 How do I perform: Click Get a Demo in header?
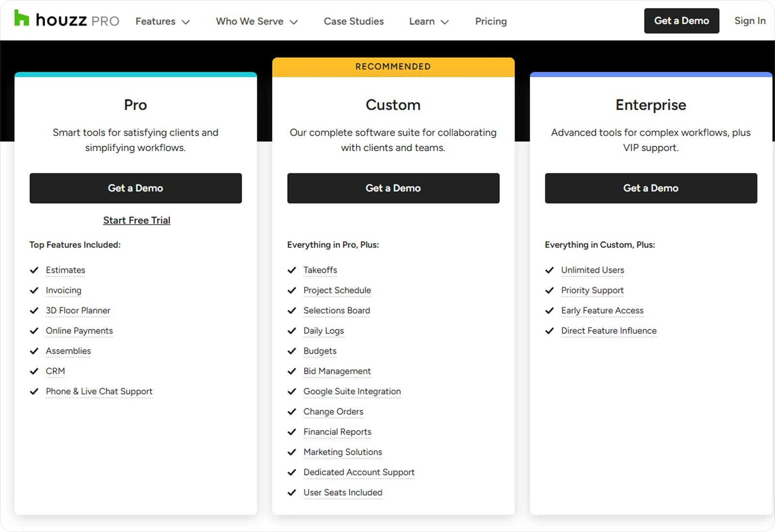tap(682, 21)
